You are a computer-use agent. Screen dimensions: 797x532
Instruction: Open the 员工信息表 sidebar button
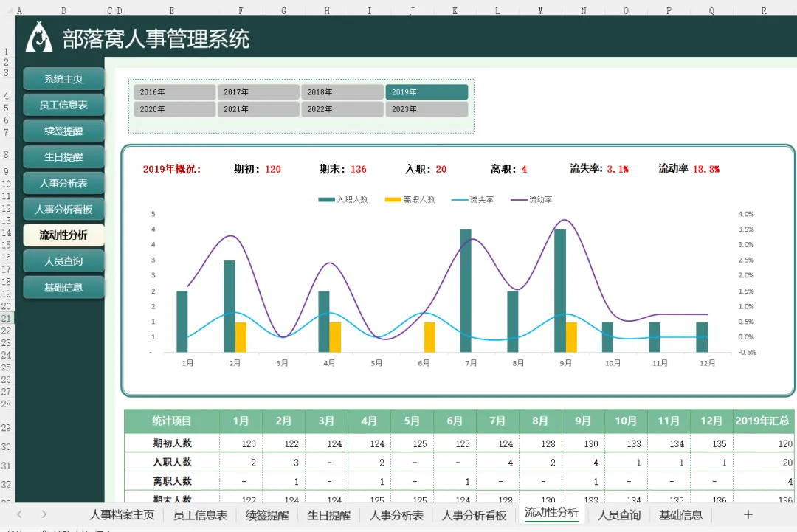[x=63, y=105]
